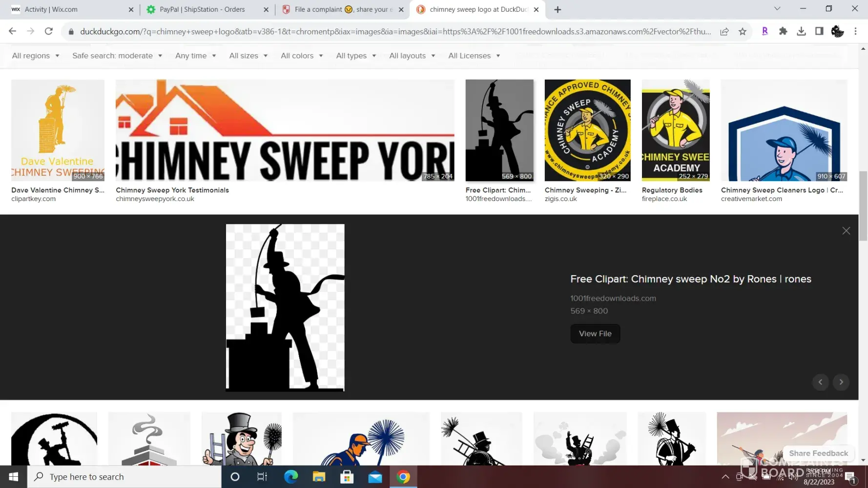The height and width of the screenshot is (488, 868).
Task: Share this page from the address bar
Action: click(x=724, y=31)
